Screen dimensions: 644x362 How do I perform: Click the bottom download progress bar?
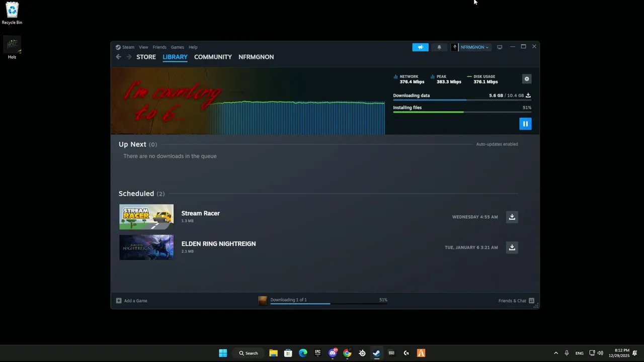(329, 304)
